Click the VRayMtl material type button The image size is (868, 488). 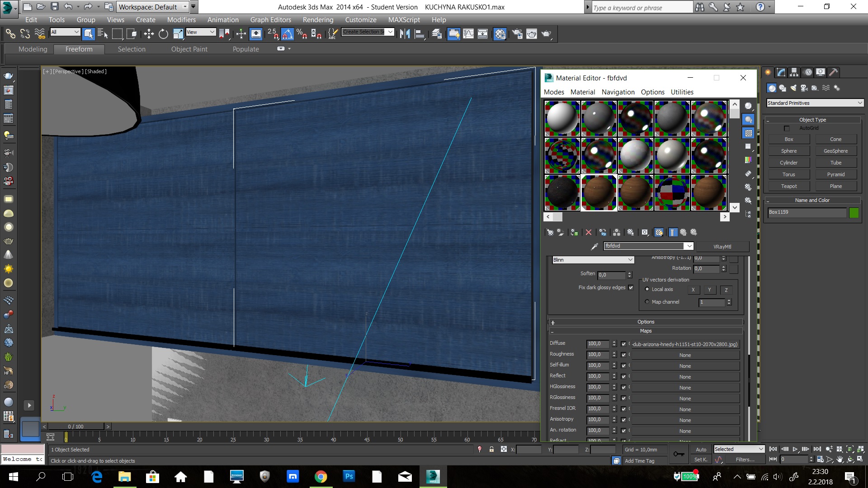point(722,246)
